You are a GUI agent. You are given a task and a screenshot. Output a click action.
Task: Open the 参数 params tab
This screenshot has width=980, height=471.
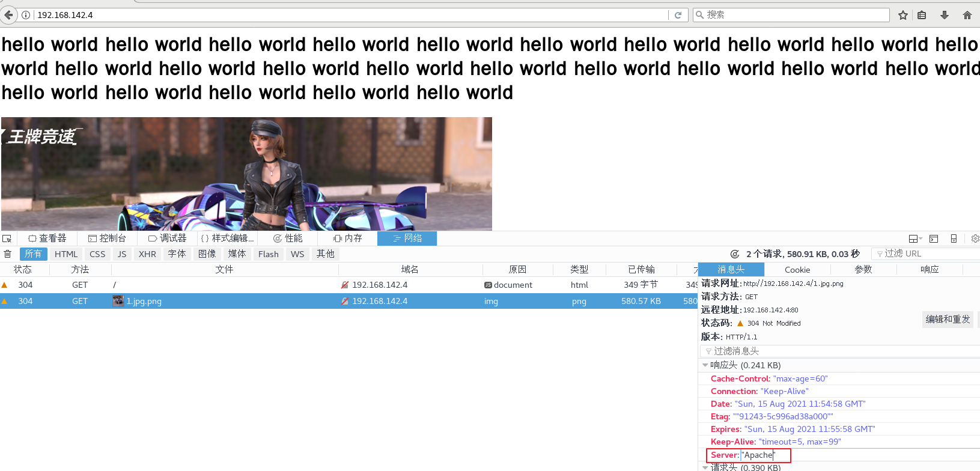click(x=863, y=270)
